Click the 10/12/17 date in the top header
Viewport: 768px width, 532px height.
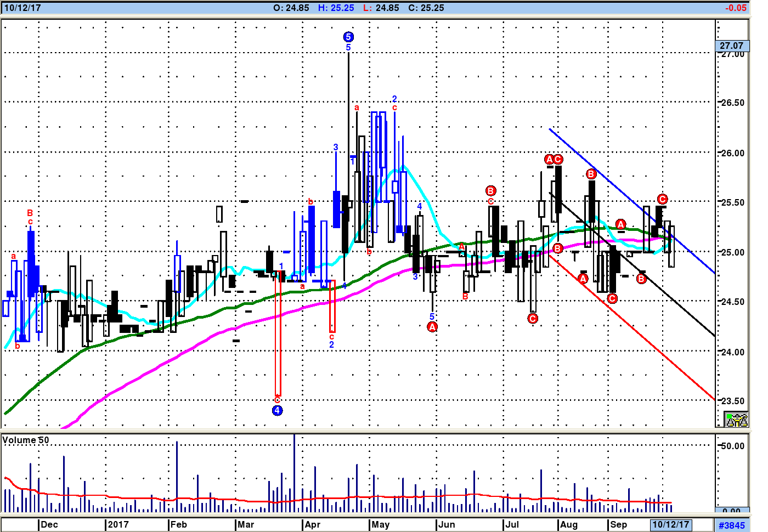(x=22, y=8)
